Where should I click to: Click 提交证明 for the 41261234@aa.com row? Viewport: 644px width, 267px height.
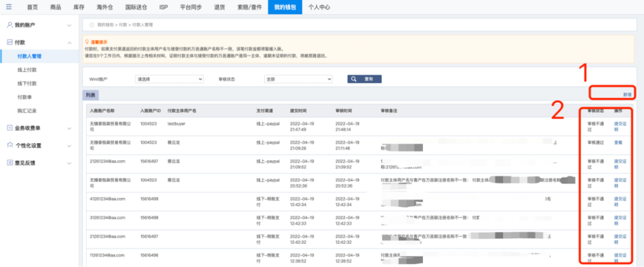click(620, 202)
